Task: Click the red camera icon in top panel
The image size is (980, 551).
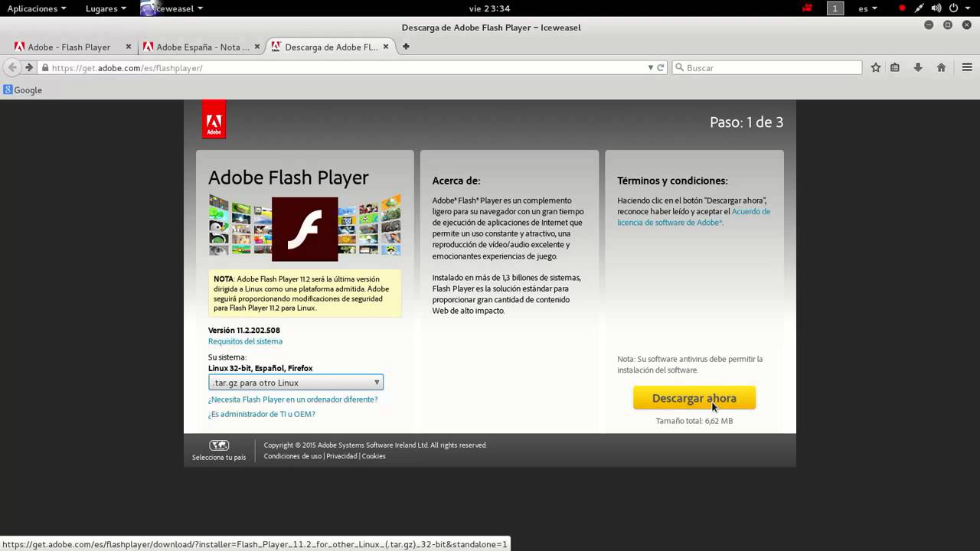Action: (x=807, y=8)
